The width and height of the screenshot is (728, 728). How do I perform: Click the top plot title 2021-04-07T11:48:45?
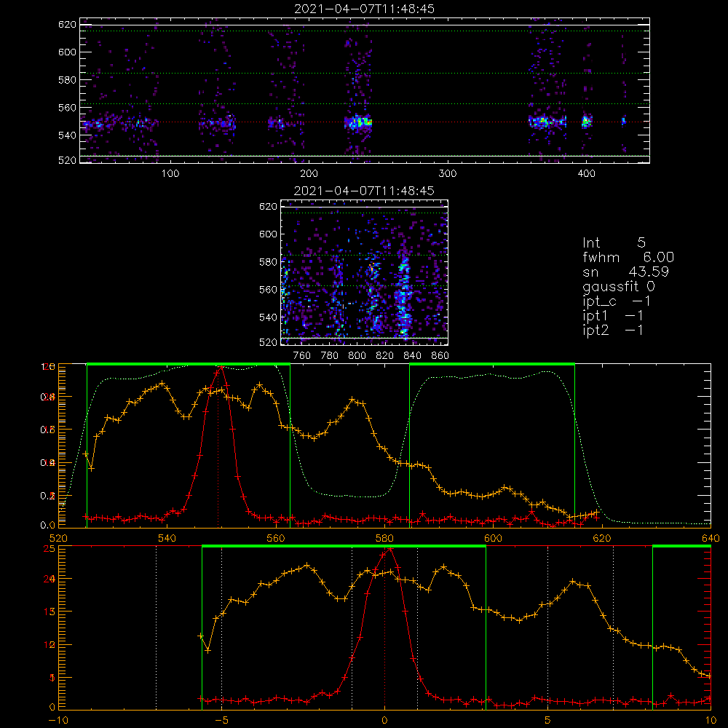coord(365,9)
